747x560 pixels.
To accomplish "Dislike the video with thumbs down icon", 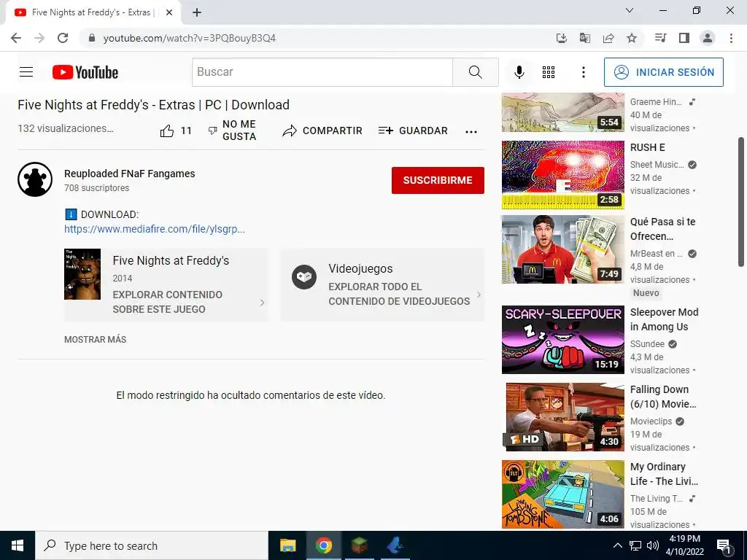I will click(213, 131).
